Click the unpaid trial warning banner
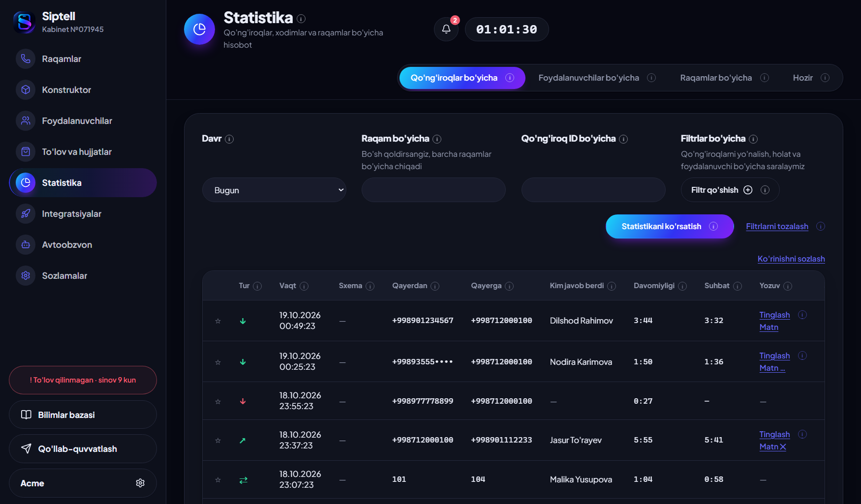Viewport: 861px width, 504px height. (x=83, y=380)
